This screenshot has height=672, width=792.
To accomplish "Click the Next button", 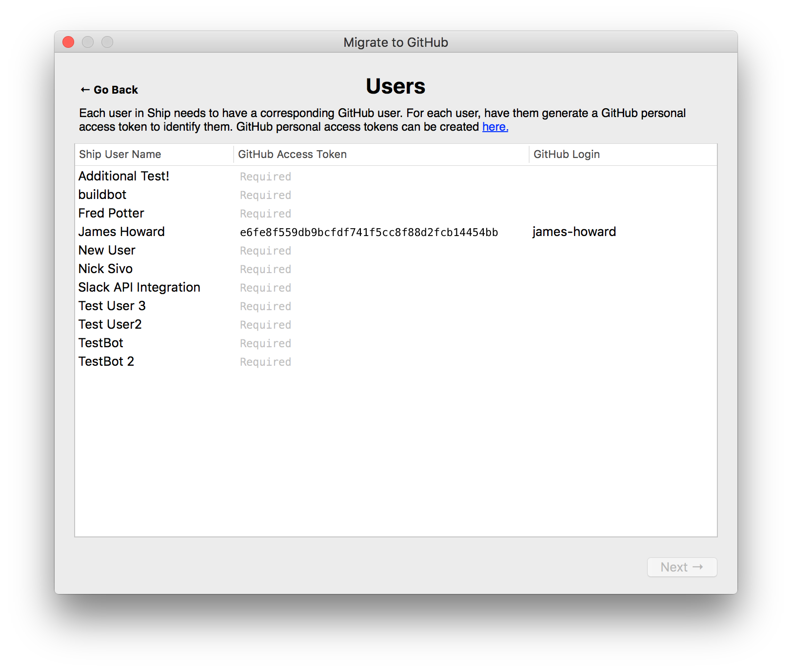I will 682,567.
